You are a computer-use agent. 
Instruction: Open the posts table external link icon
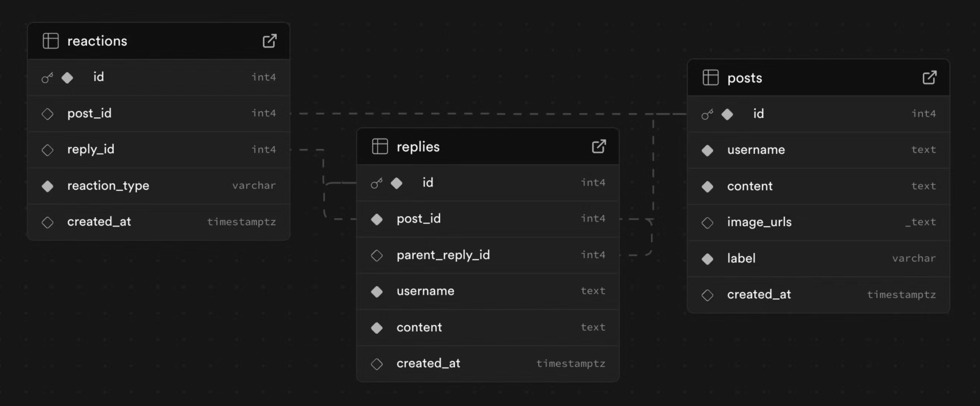point(929,77)
